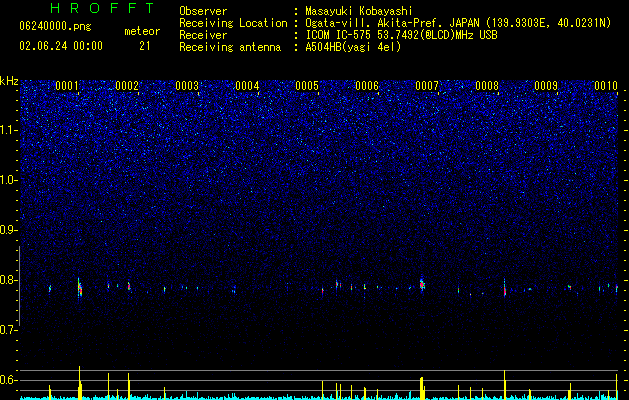This screenshot has height=400, width=629.
Task: Click the Receiver label
Action: (x=203, y=35)
